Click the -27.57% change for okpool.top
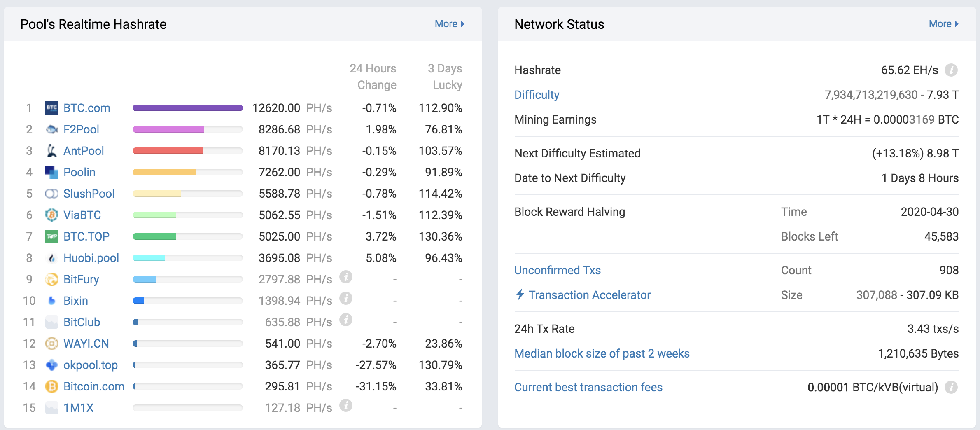 [x=376, y=365]
